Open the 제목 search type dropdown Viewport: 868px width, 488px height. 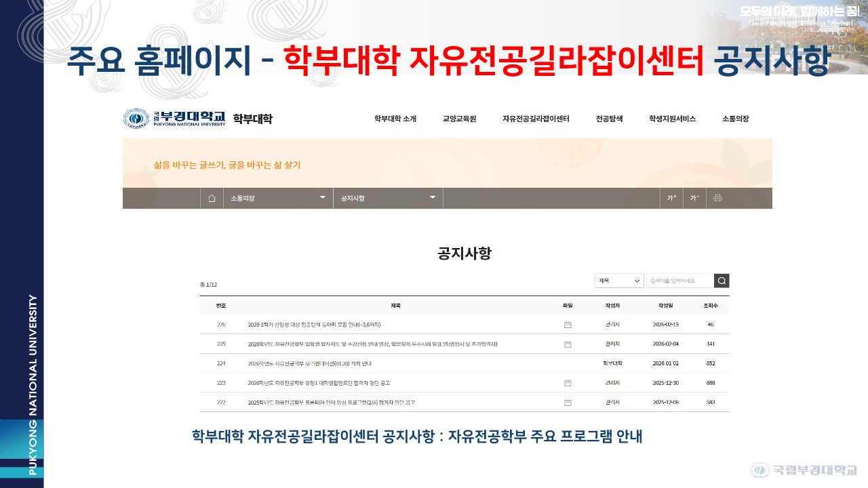pyautogui.click(x=619, y=281)
